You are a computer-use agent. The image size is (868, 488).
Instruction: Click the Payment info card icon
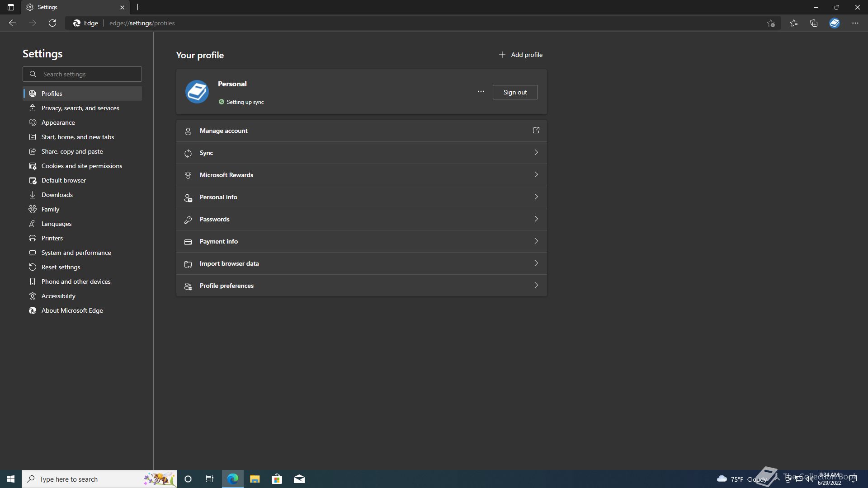tap(188, 242)
